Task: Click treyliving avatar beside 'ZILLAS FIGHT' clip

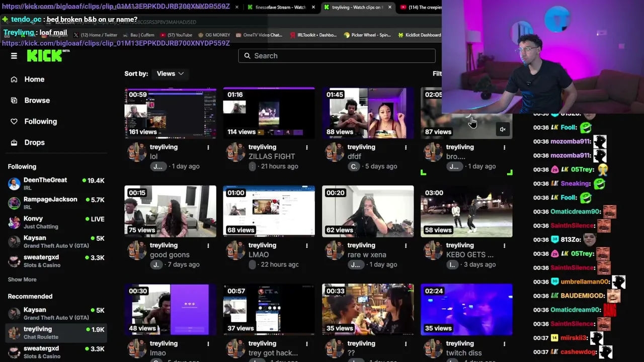Action: 235,152
